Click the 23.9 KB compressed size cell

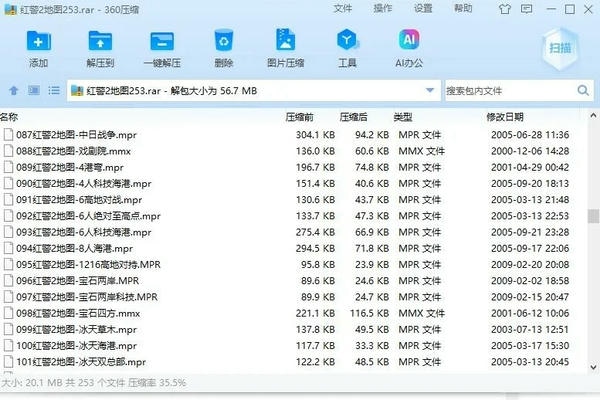(372, 264)
